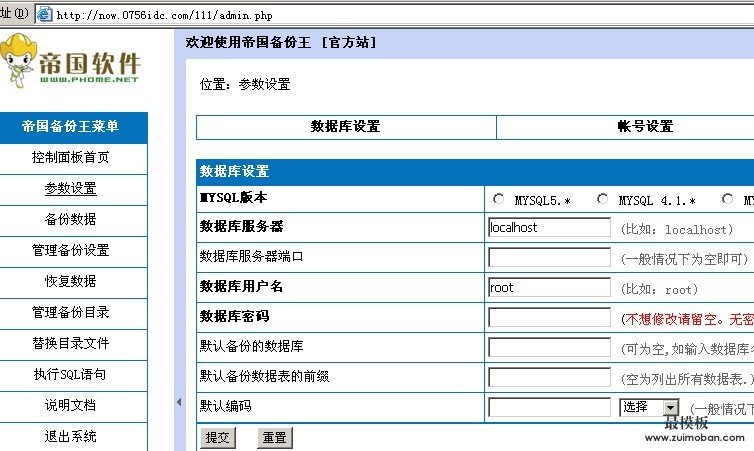Click 退出系统 to log out
Viewport: 754px width, 451px height.
coord(71,437)
